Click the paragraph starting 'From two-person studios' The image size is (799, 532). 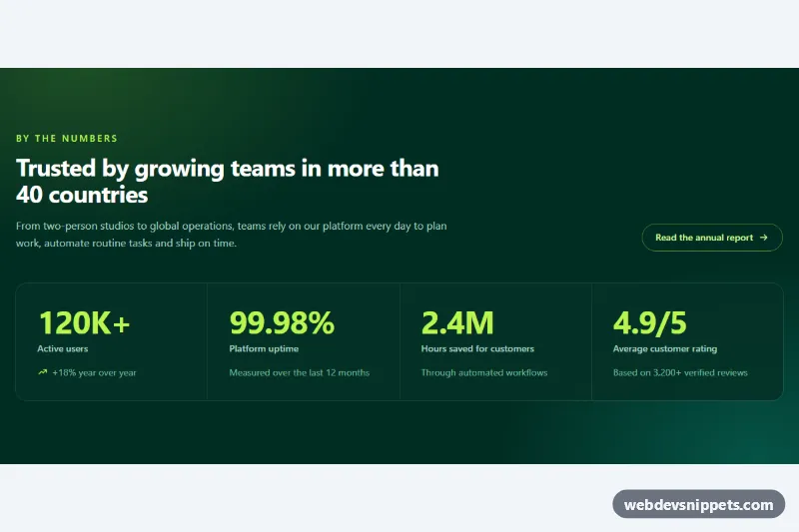tap(232, 235)
